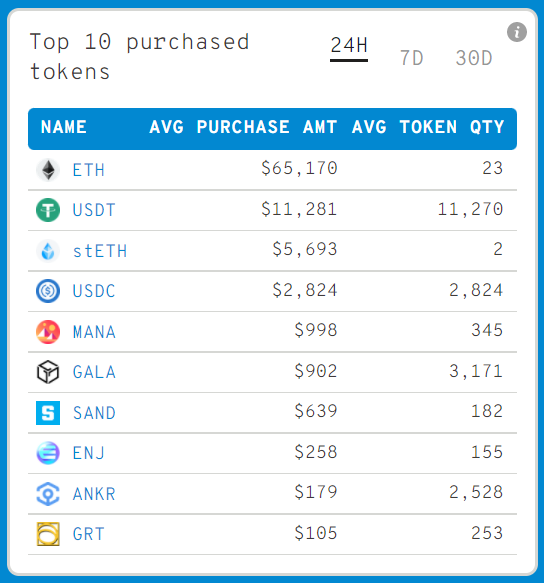Click the SAND blue square icon
The image size is (544, 583).
[48, 413]
